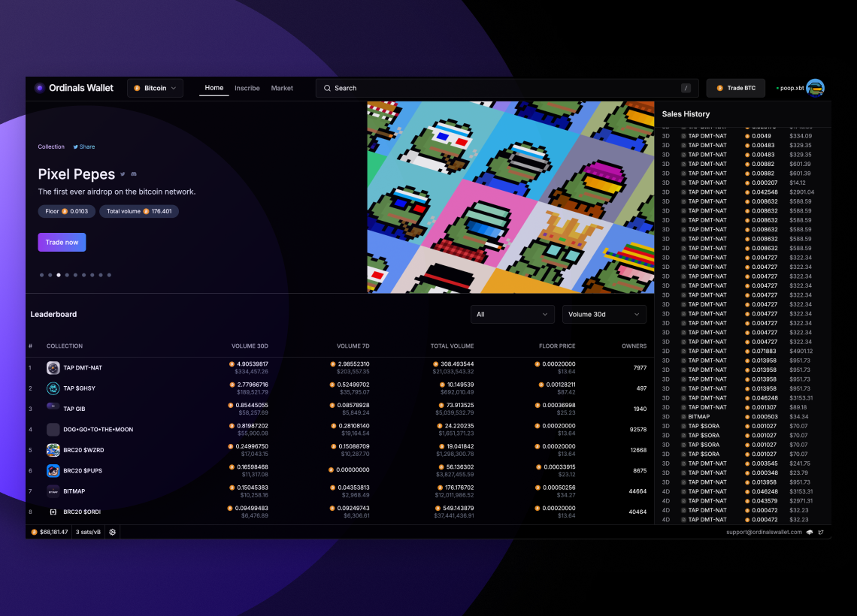This screenshot has width=857, height=616.
Task: Open the TAP $GHSY collection name
Action: 79,388
